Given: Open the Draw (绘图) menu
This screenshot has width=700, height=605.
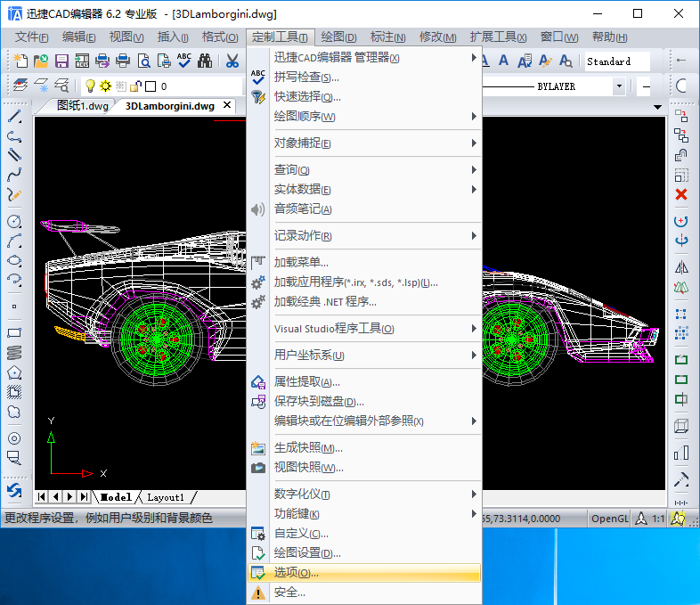Looking at the screenshot, I should tap(338, 37).
